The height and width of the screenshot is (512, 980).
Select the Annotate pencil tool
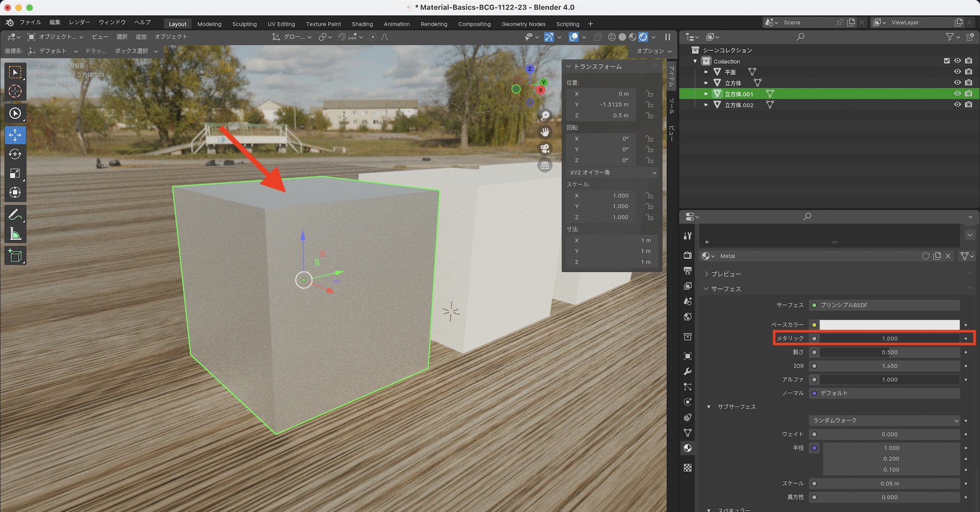pos(15,215)
